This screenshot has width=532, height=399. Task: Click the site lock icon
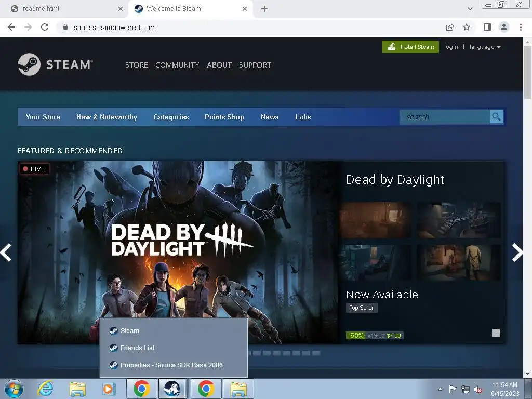click(65, 27)
